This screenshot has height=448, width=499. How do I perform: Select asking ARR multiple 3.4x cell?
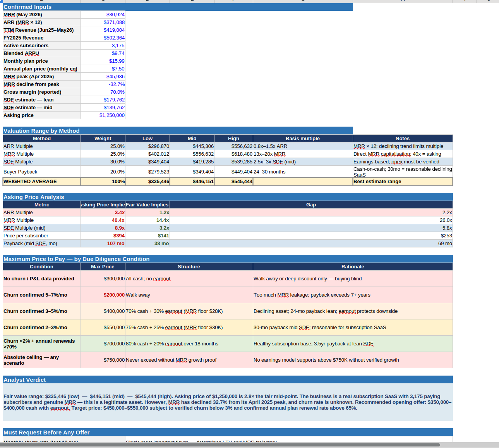coord(103,213)
